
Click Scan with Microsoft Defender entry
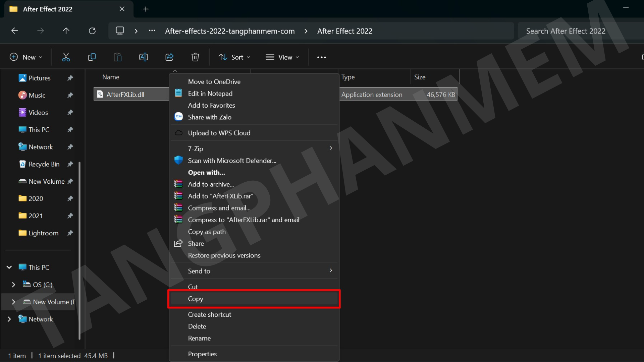232,161
